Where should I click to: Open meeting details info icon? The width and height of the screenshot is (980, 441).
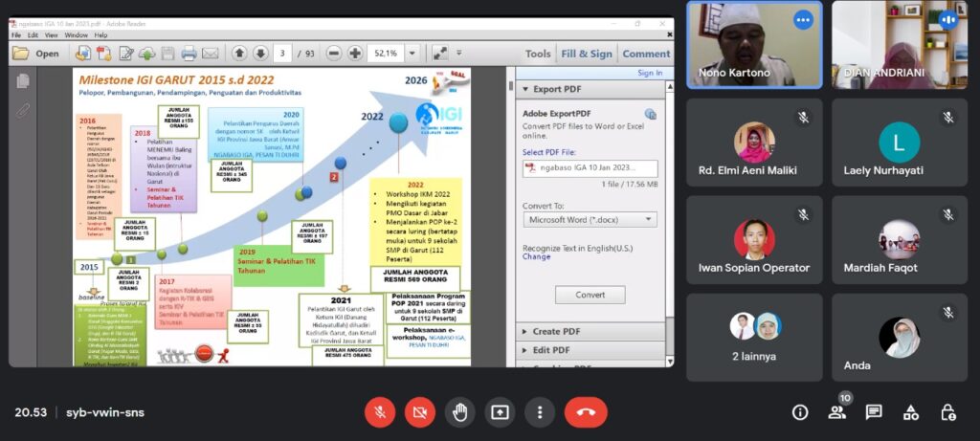pyautogui.click(x=800, y=412)
